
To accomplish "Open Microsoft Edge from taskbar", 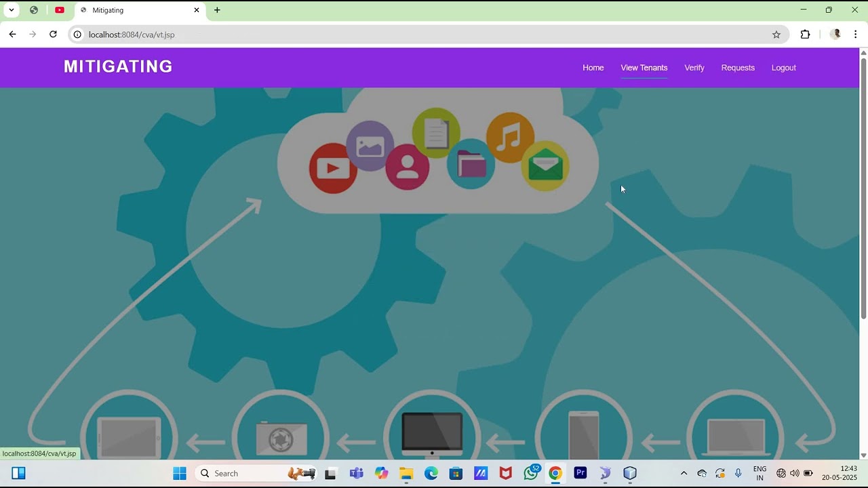I will (x=431, y=473).
